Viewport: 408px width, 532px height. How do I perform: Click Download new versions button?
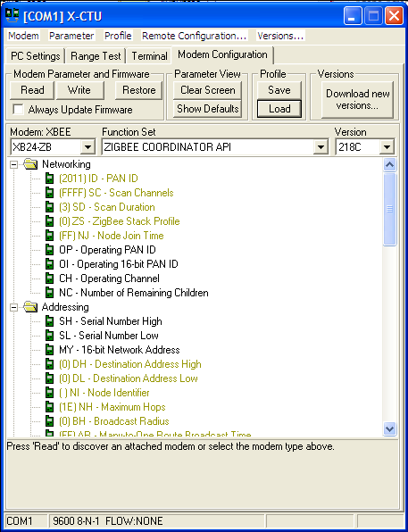click(x=358, y=99)
